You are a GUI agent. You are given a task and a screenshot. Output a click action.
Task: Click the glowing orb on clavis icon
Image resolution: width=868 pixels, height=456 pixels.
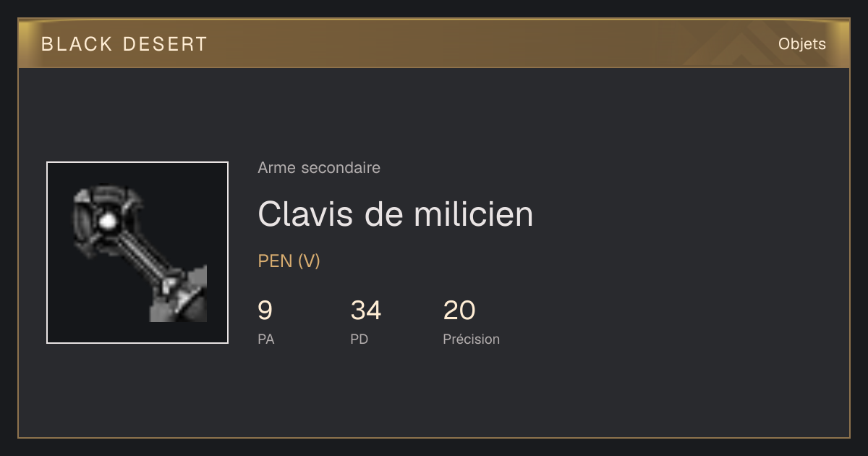(x=108, y=221)
